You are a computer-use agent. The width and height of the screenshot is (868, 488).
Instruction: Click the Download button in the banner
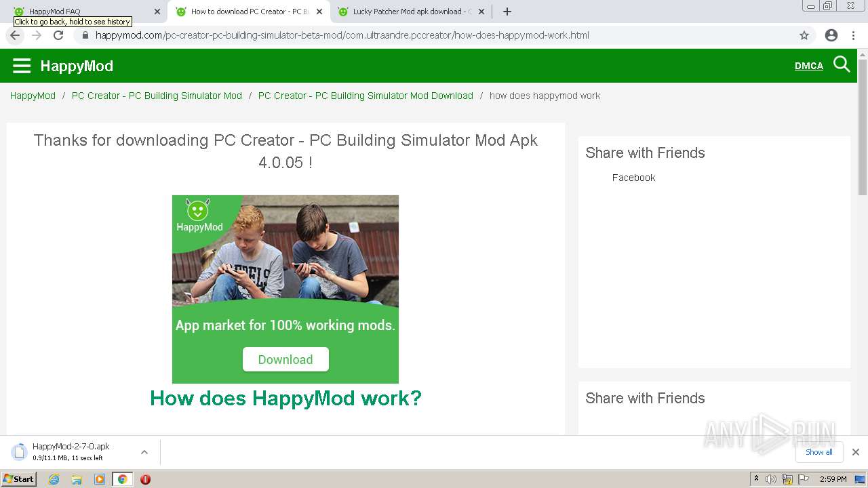click(x=285, y=359)
